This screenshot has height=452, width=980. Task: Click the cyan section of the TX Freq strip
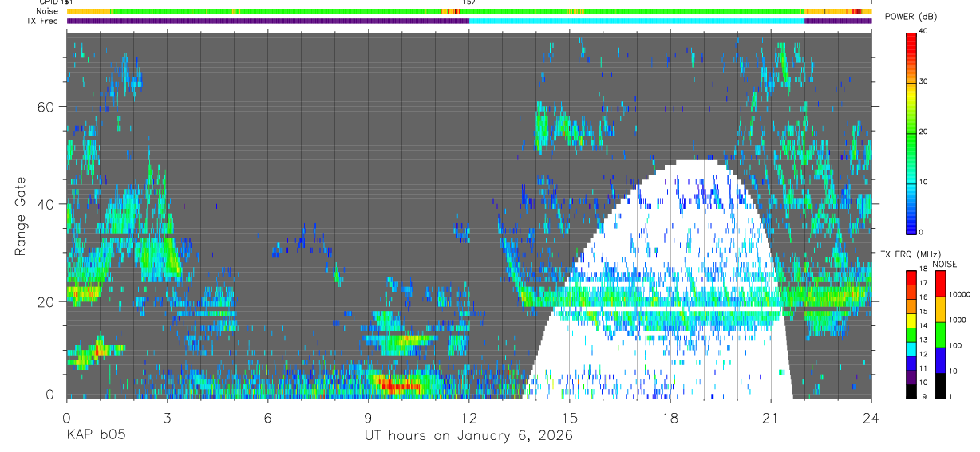[x=637, y=21]
